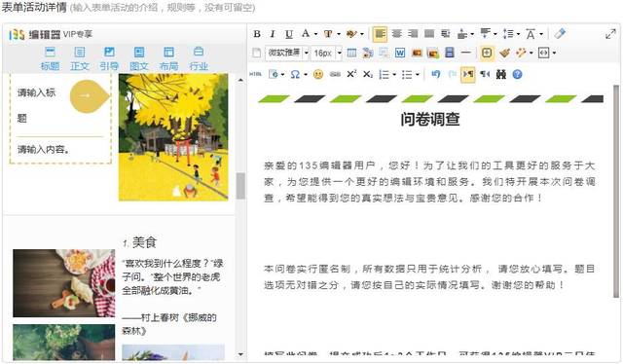The width and height of the screenshot is (623, 364).
Task: Click the page settings gear icon
Action: click(x=274, y=74)
